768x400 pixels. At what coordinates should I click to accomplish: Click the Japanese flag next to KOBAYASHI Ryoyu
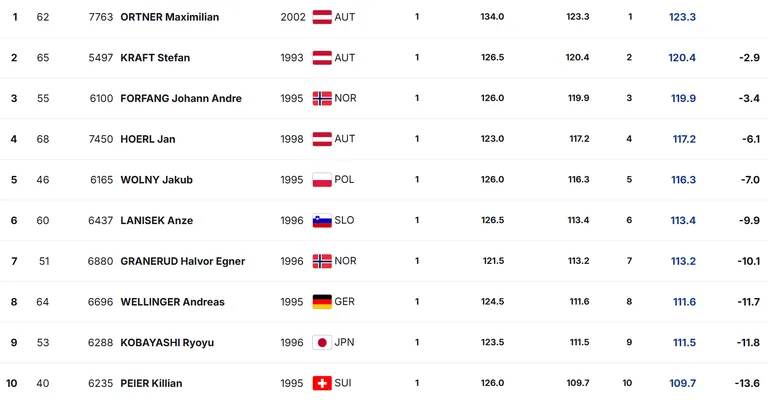(322, 342)
